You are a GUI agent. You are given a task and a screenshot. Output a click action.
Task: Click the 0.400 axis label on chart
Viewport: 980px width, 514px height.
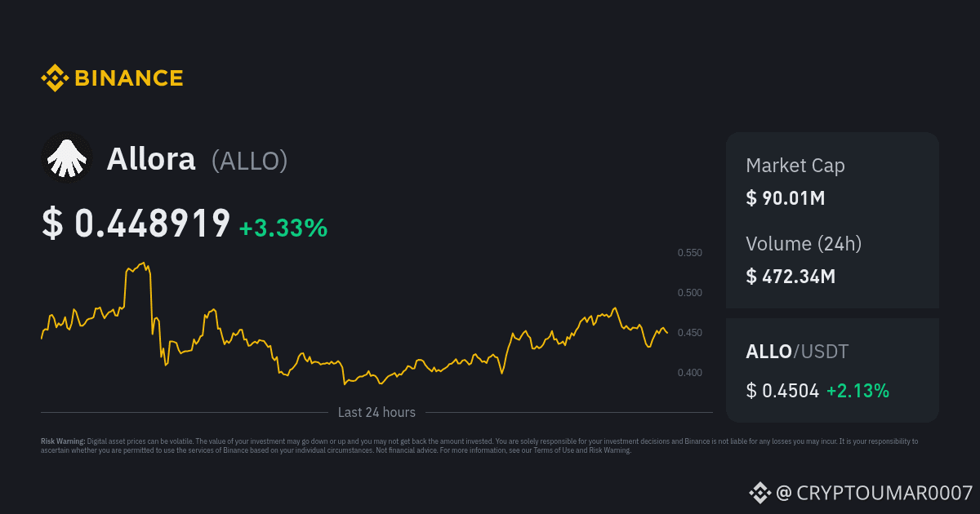pos(690,373)
